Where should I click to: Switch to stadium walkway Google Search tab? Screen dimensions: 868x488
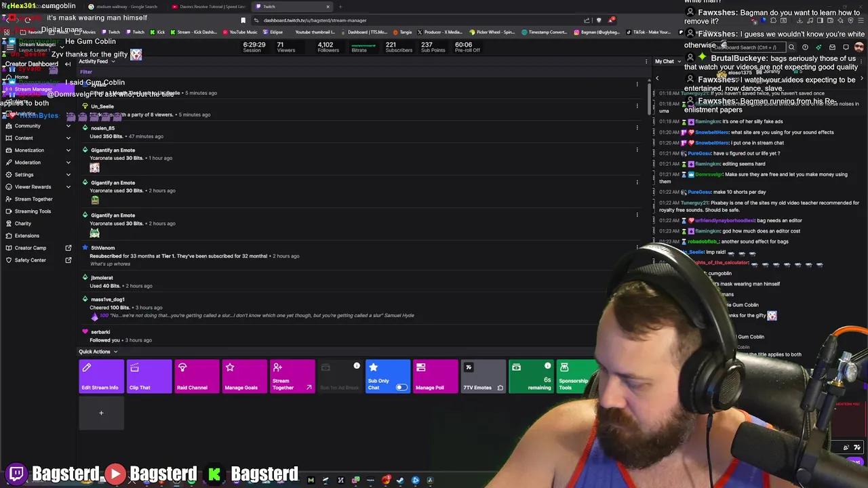coord(125,7)
